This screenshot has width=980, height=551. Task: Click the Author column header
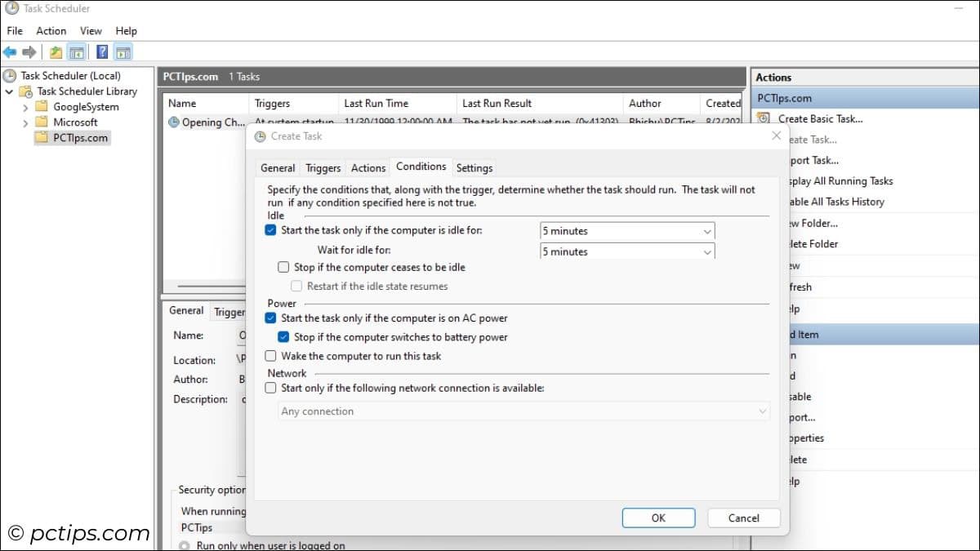click(661, 104)
